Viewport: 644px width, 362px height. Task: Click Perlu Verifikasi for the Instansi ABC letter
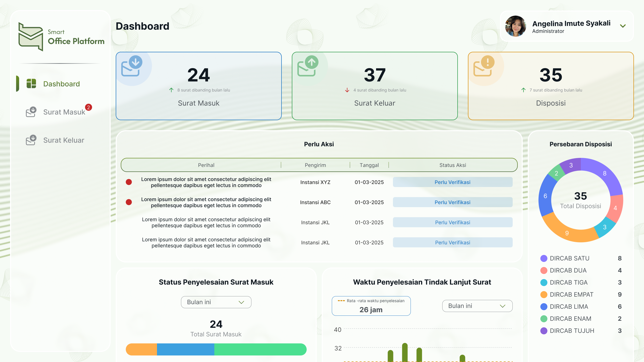coord(452,202)
